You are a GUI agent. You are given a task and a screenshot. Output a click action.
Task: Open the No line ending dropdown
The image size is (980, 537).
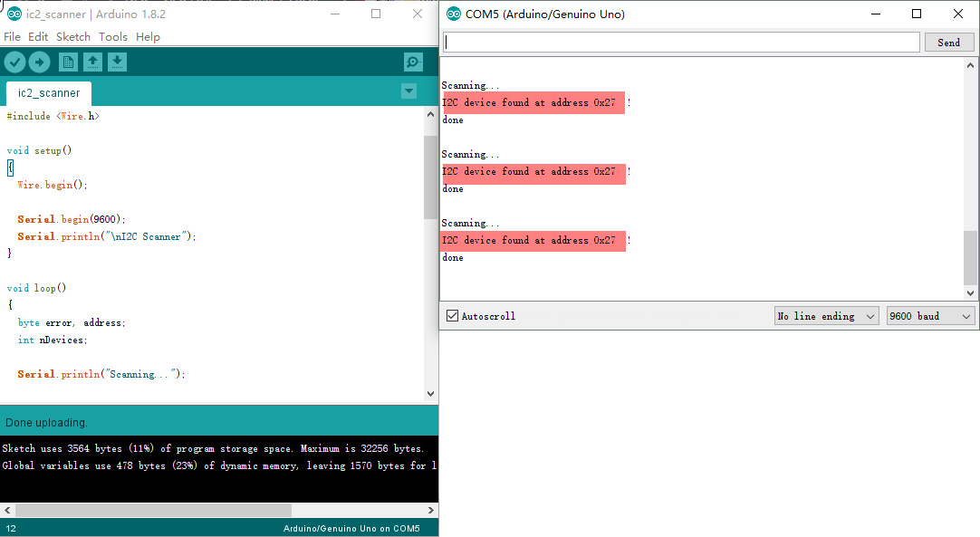tap(826, 316)
